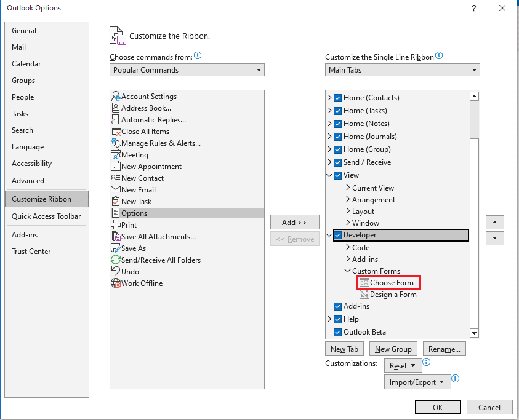Image resolution: width=519 pixels, height=420 pixels.
Task: Select the Design a Form item
Action: tap(393, 294)
